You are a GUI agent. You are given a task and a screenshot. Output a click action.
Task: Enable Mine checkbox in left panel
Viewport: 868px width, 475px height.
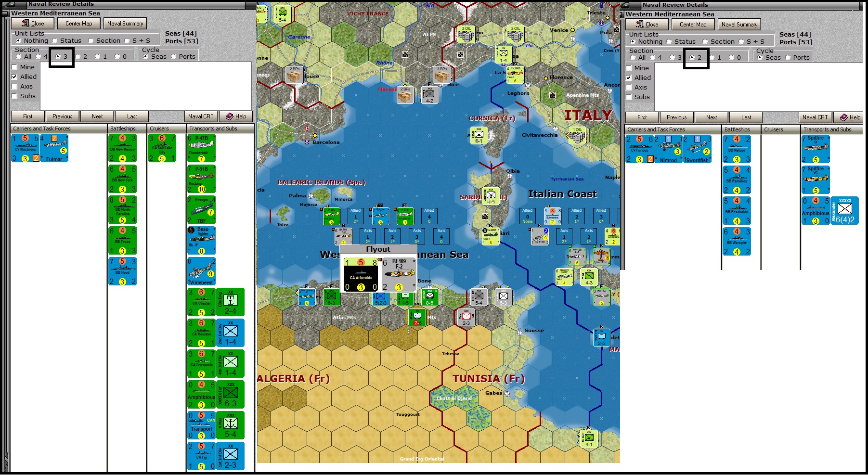click(x=14, y=67)
